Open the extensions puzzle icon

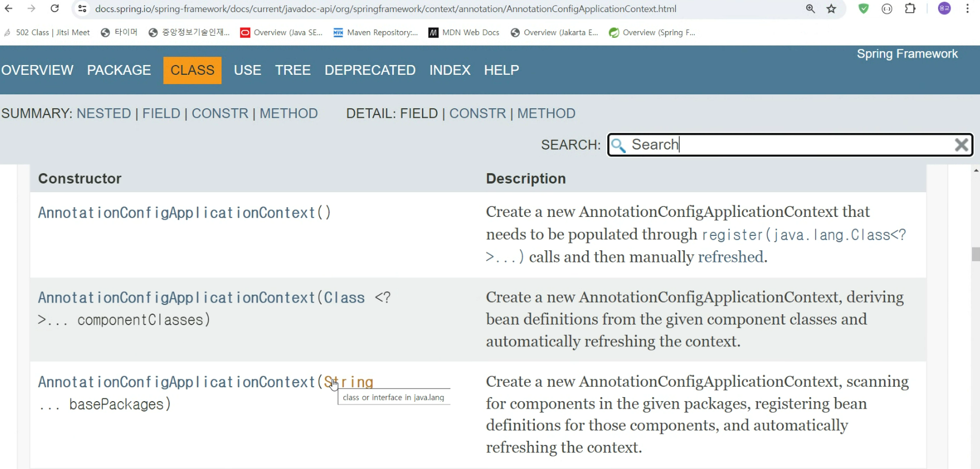(910, 9)
